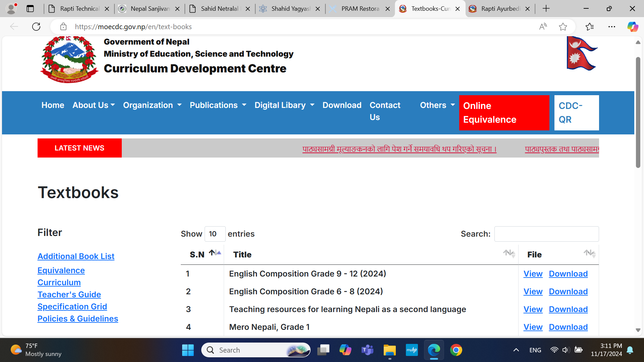Open the Read aloud icon
Image resolution: width=644 pixels, height=362 pixels.
point(543,26)
